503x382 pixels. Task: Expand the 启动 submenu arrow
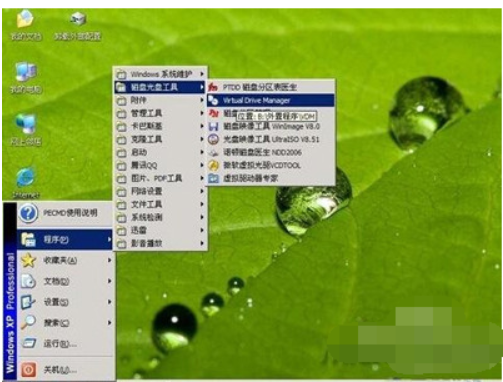[x=202, y=152]
